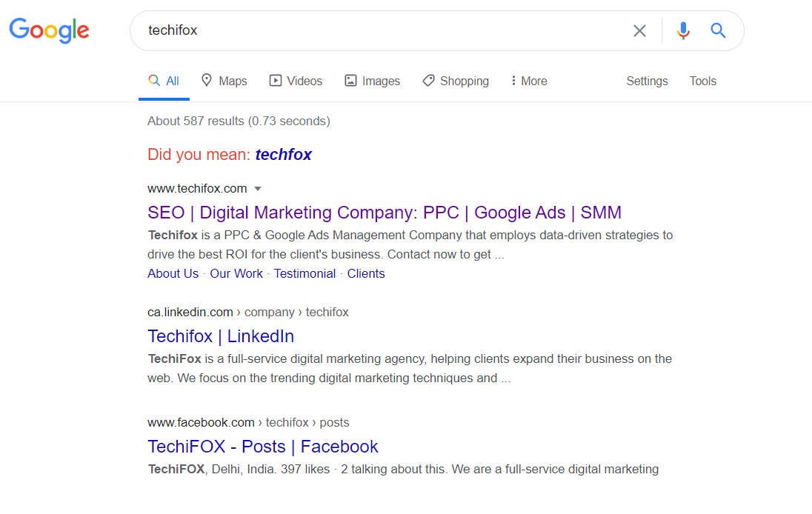This screenshot has width=812, height=514.
Task: Switch to the Videos tab
Action: coord(296,81)
